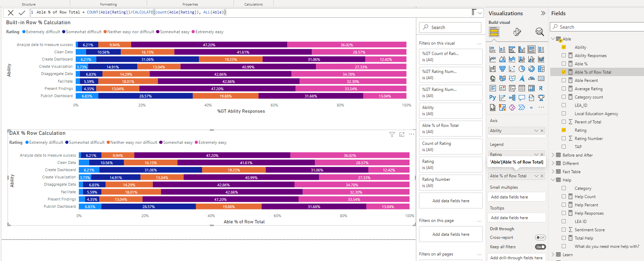This screenshot has height=261, width=644.
Task: Open focus mode for the DAX chart
Action: click(402, 134)
